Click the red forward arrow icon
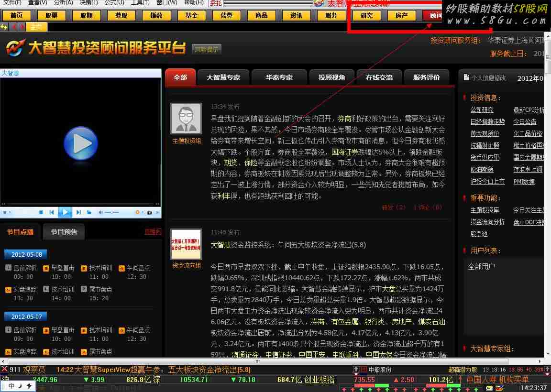The height and width of the screenshot is (392, 551). click(22, 27)
